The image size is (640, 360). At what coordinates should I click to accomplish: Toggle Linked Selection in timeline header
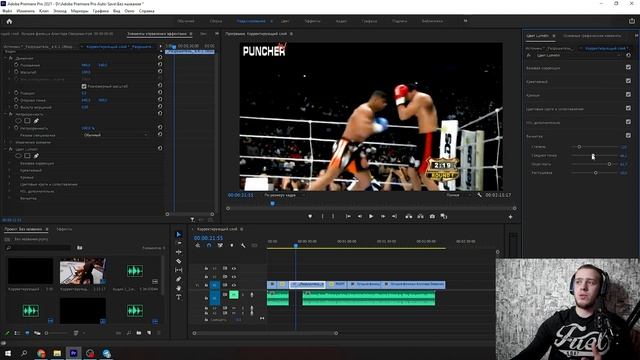coord(220,246)
